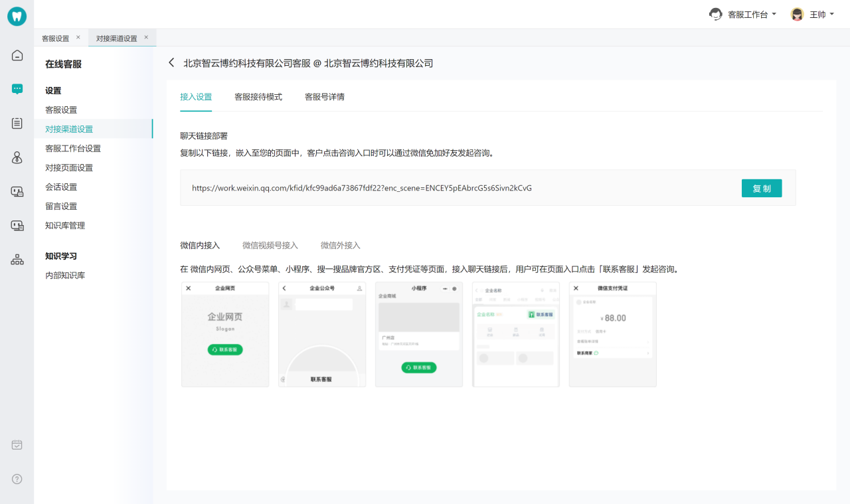The image size is (850, 504).
Task: Open 知识库管理 in the settings menu
Action: click(x=65, y=226)
